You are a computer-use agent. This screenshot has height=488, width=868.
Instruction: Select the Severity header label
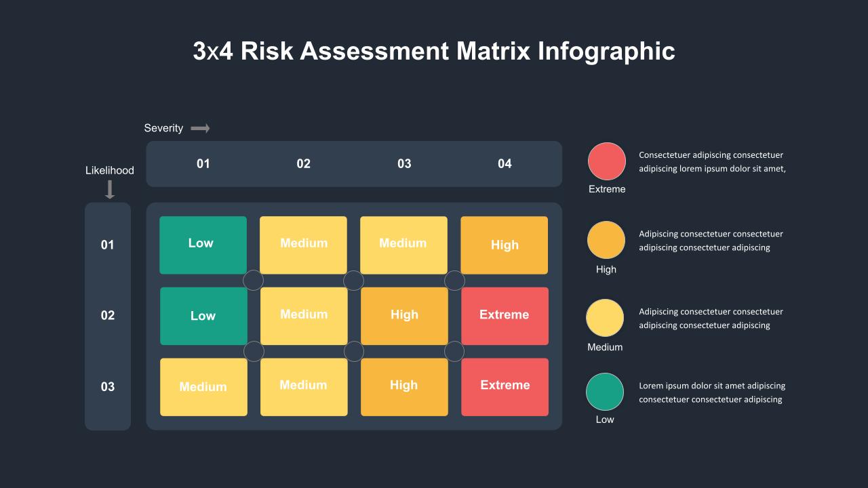163,127
